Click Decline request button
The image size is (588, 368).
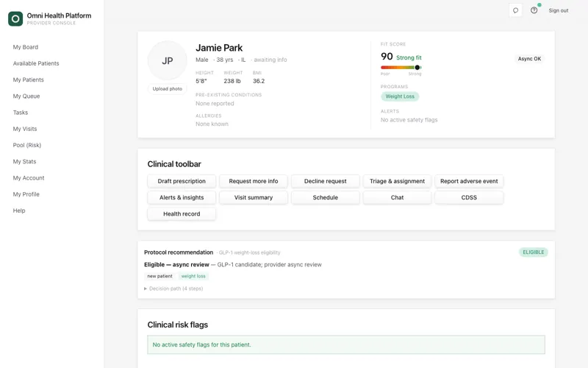tap(325, 181)
